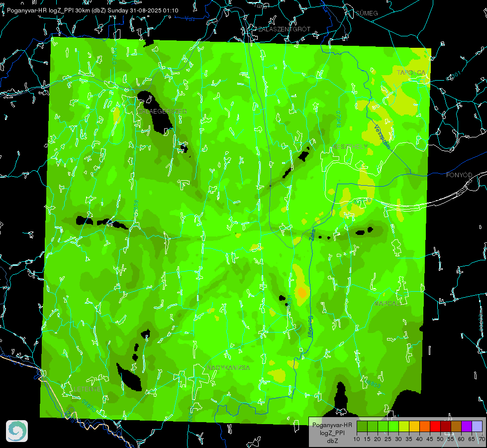The width and height of the screenshot is (487, 448).
Task: Click the yellow 35-40 dBZ legend swatch
Action: coord(414,426)
